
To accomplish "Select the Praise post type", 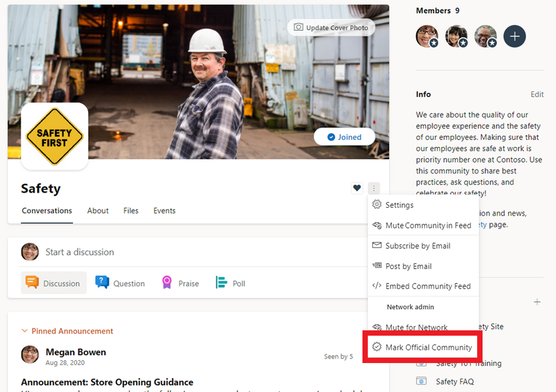I will [x=181, y=283].
